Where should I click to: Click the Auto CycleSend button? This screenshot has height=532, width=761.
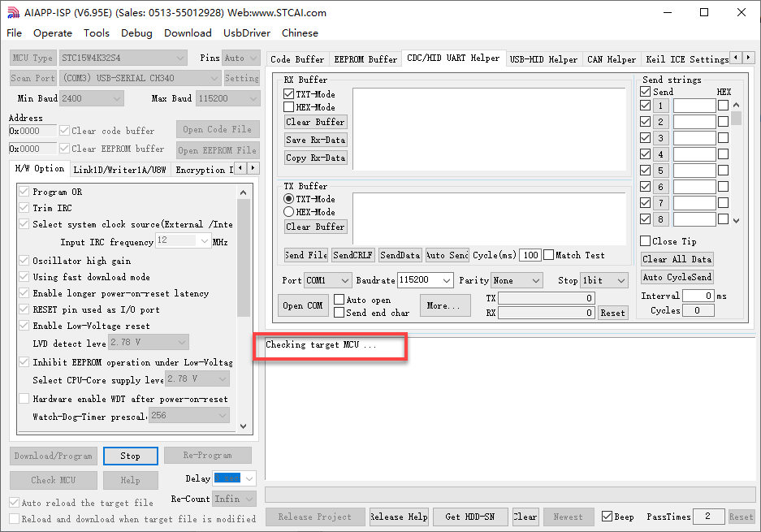677,277
